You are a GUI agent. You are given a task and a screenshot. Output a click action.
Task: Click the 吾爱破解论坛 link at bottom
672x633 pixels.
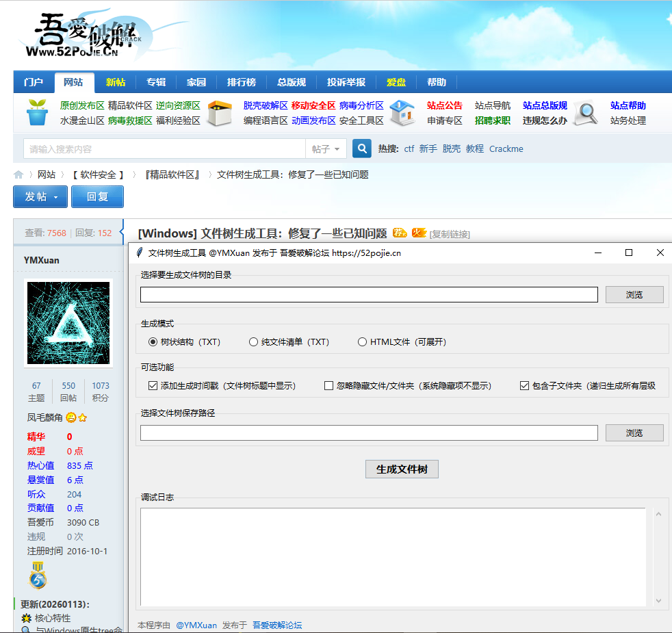pyautogui.click(x=277, y=625)
